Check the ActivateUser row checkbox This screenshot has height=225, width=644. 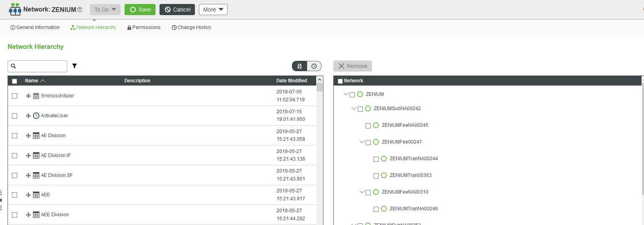tap(15, 116)
